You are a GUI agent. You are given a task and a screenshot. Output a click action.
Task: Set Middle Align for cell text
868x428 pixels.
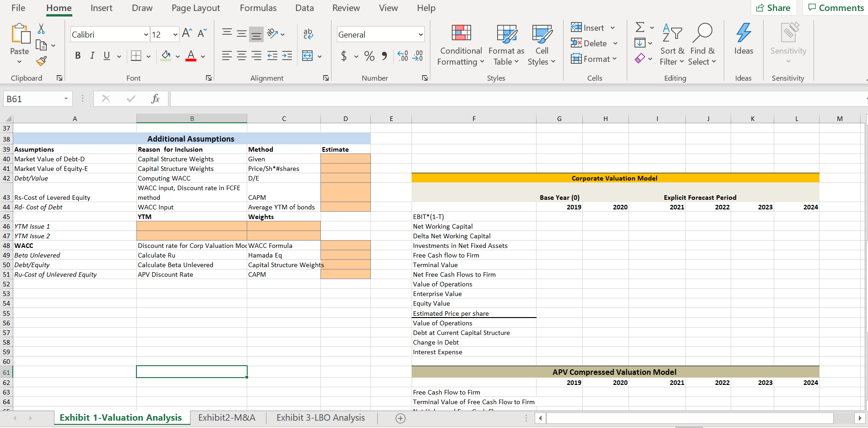(242, 33)
